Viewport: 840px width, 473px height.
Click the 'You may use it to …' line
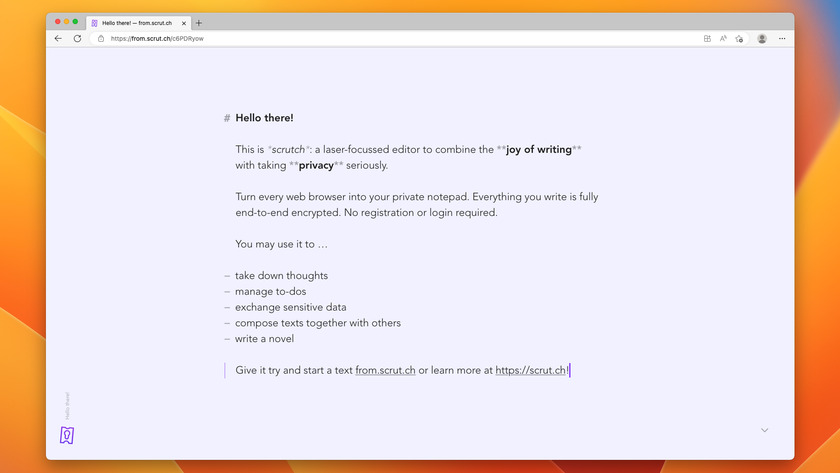[281, 244]
